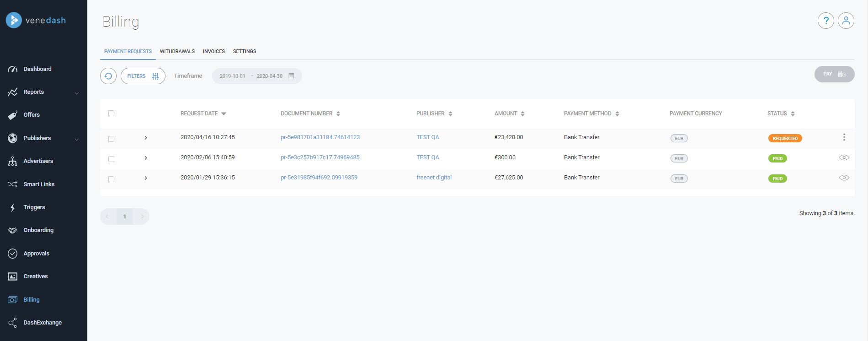Go to Triggers in the sidebar
Viewport: 868px width, 341px height.
34,207
